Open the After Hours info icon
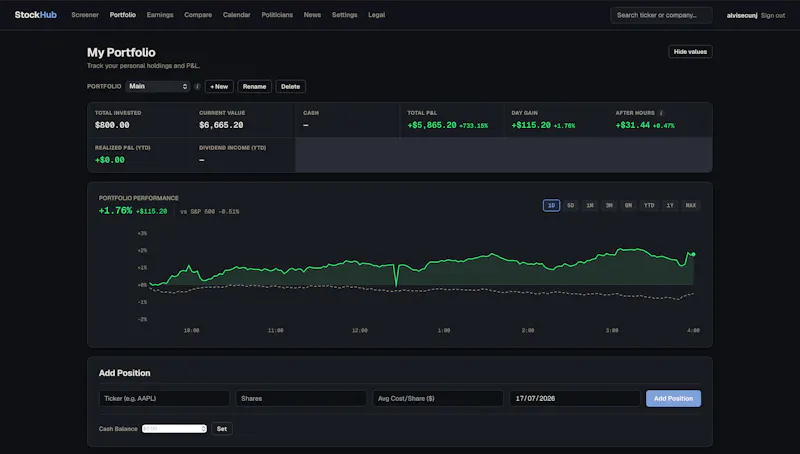This screenshot has width=800, height=454. 661,113
